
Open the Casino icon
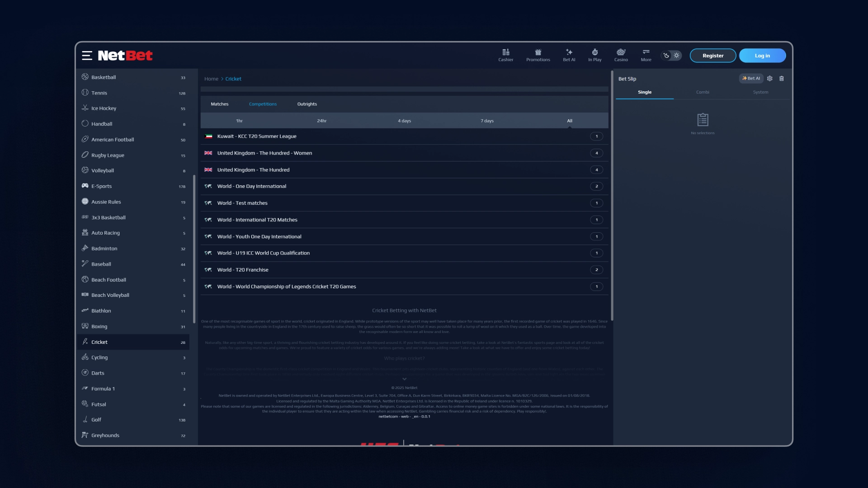tap(621, 52)
